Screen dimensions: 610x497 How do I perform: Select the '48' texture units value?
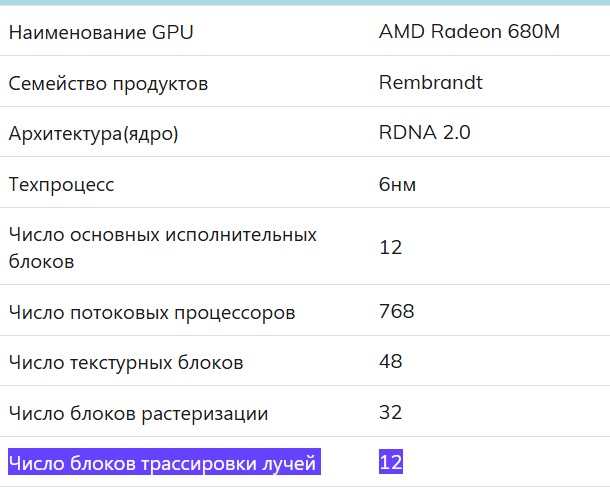(x=390, y=361)
